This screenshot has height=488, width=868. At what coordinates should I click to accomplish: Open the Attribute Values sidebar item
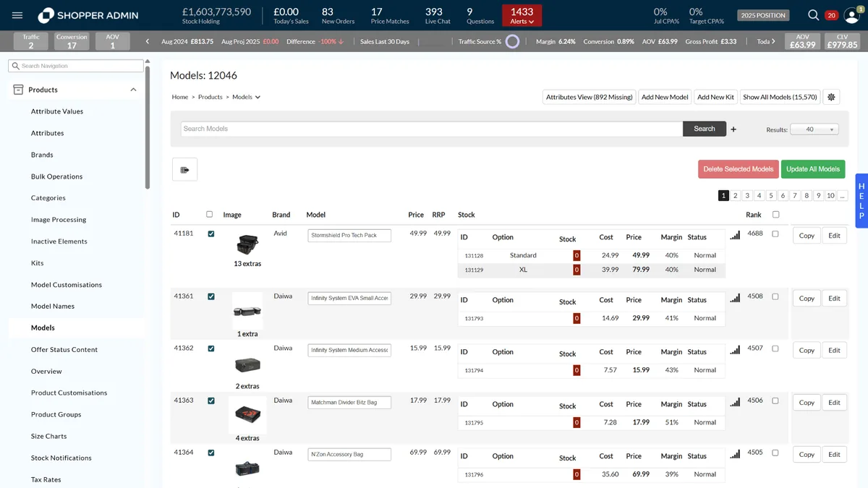point(57,111)
